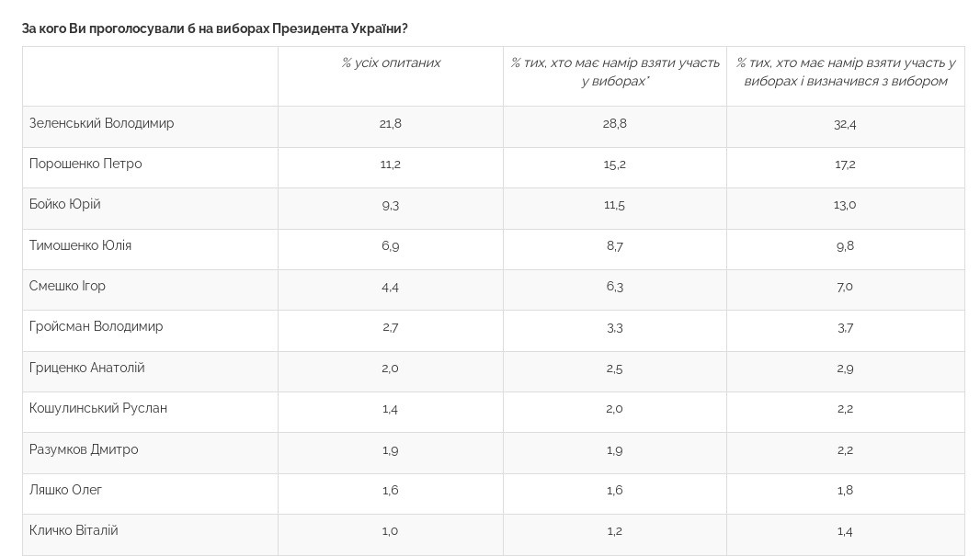Click the header about voters intending to participate
This screenshot has width=980, height=556.
615,72
